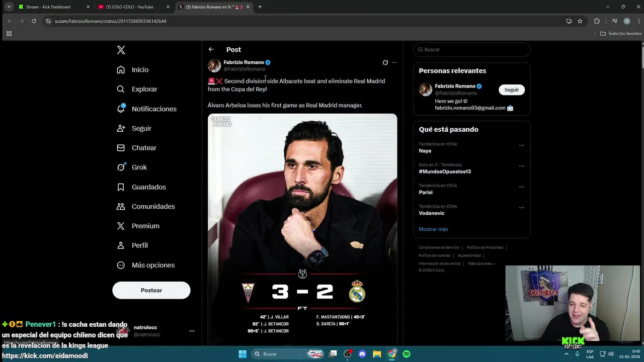
Task: Open post three-dot more menu
Action: tap(394, 62)
